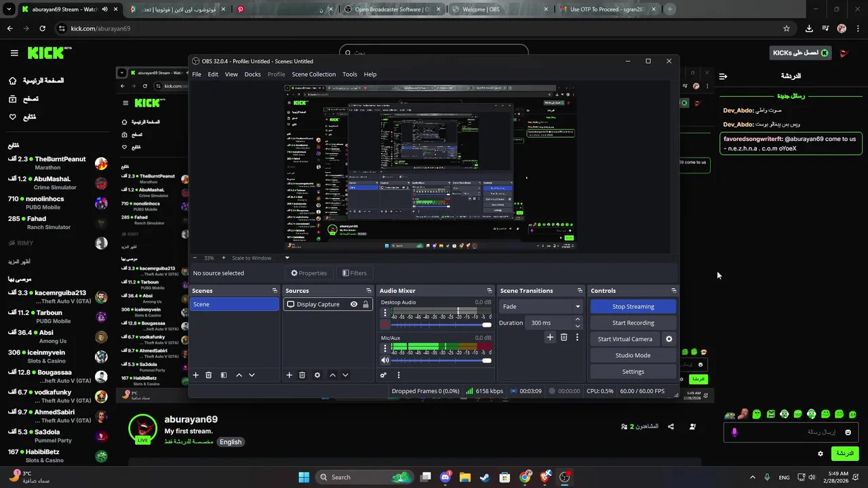Click the chat message input field
The height and width of the screenshot is (488, 868).
click(792, 432)
